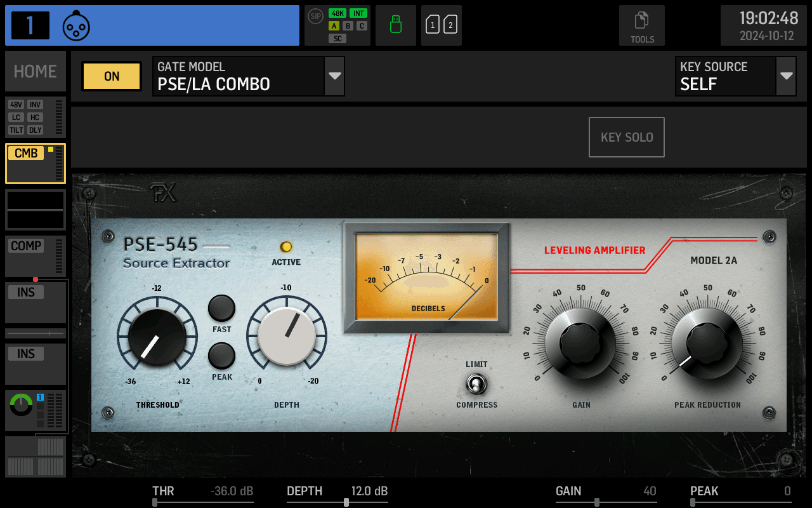This screenshot has height=508, width=812.
Task: Click the FX logo on the plugin
Action: click(163, 194)
